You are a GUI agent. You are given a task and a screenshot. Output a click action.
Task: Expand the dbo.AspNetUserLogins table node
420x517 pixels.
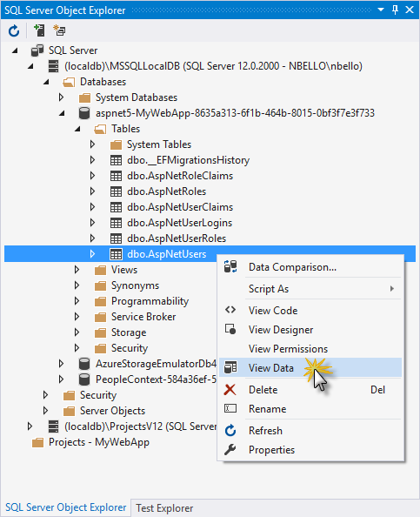click(92, 223)
